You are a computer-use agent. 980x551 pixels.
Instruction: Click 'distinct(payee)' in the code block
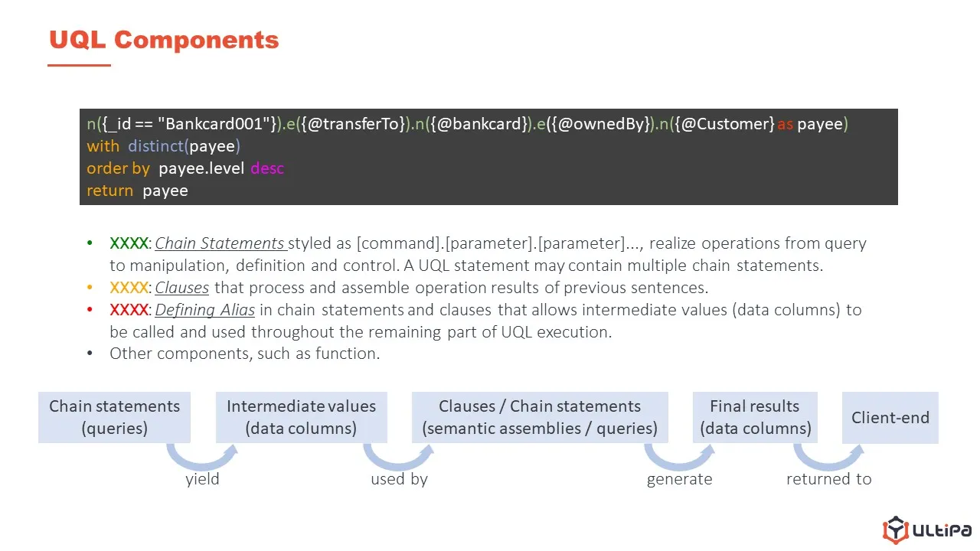(x=185, y=145)
